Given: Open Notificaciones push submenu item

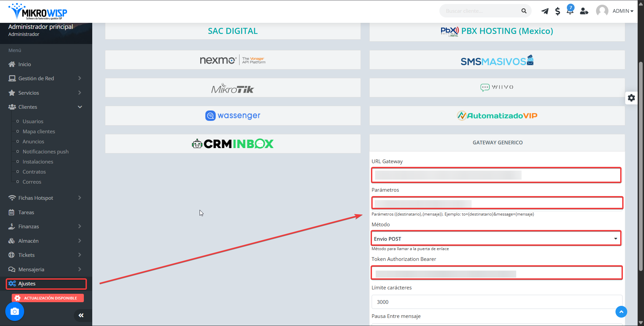Looking at the screenshot, I should 46,151.
